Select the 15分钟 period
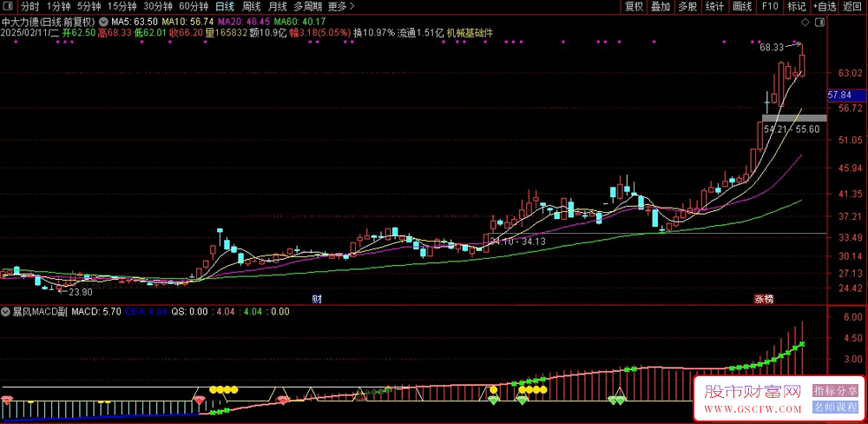This screenshot has width=868, height=424. click(x=122, y=7)
